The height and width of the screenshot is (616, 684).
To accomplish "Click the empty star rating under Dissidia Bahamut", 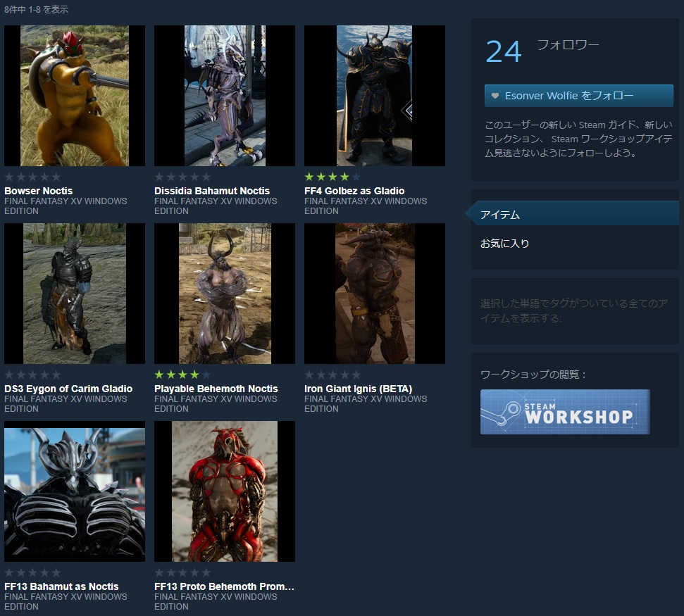I will [x=182, y=177].
